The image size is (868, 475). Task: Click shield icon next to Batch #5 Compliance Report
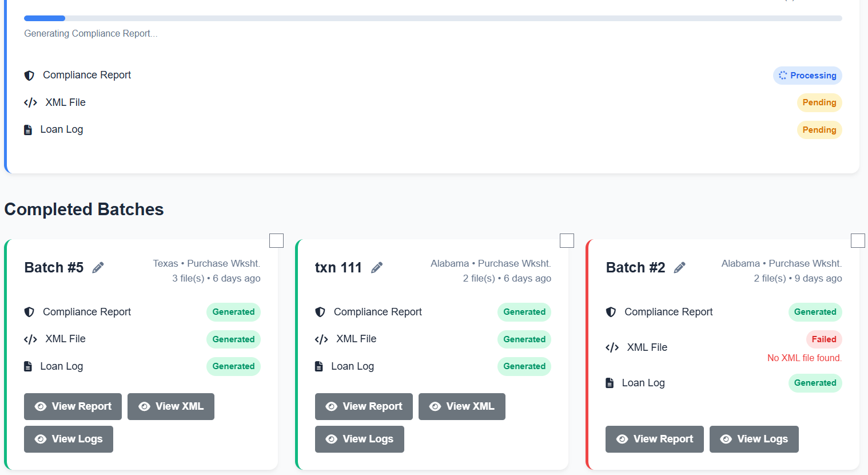(29, 312)
